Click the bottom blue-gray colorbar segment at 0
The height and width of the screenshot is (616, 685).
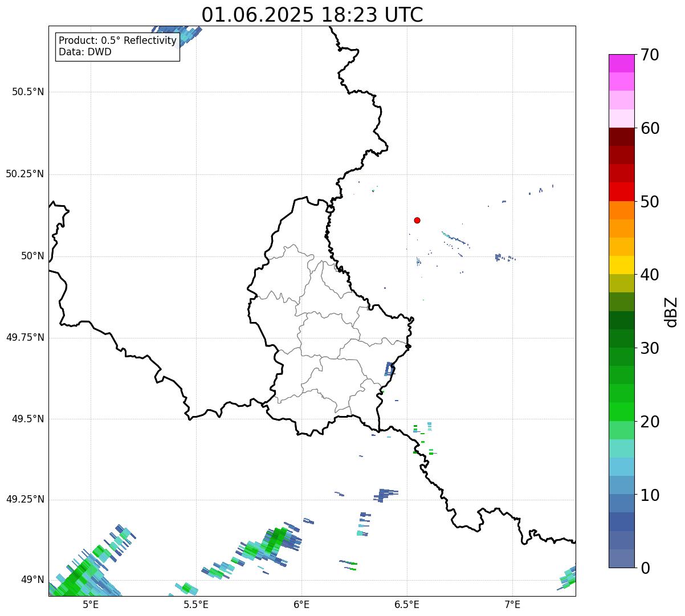point(622,558)
